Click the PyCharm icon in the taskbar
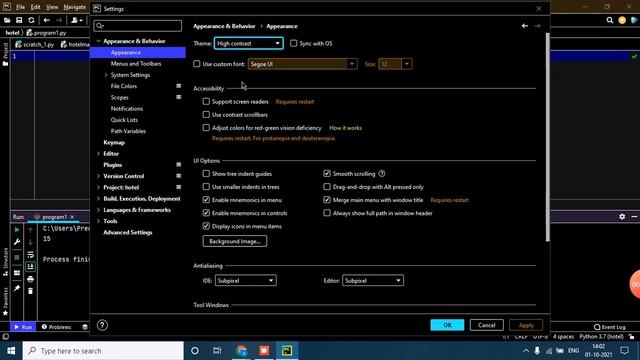 287,351
